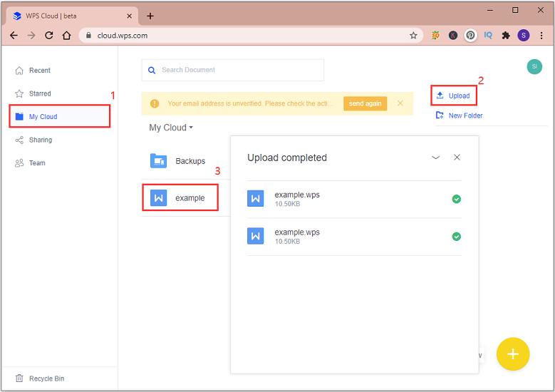Collapse the Upload completed panel

(x=436, y=158)
